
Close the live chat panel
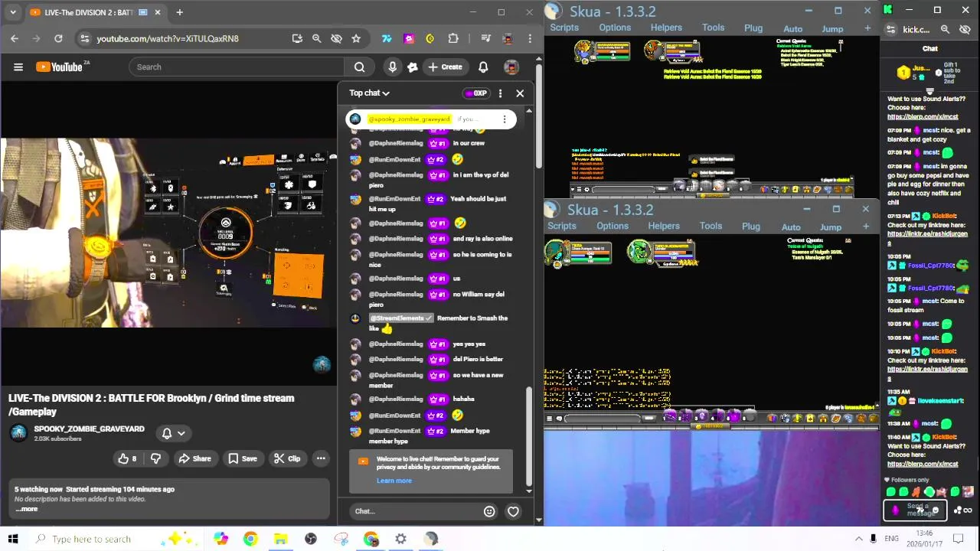coord(520,93)
